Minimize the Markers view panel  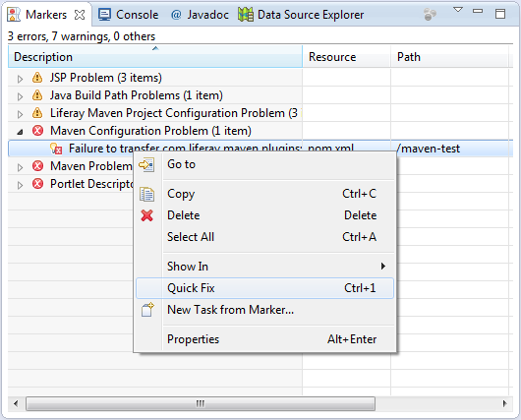(478, 11)
